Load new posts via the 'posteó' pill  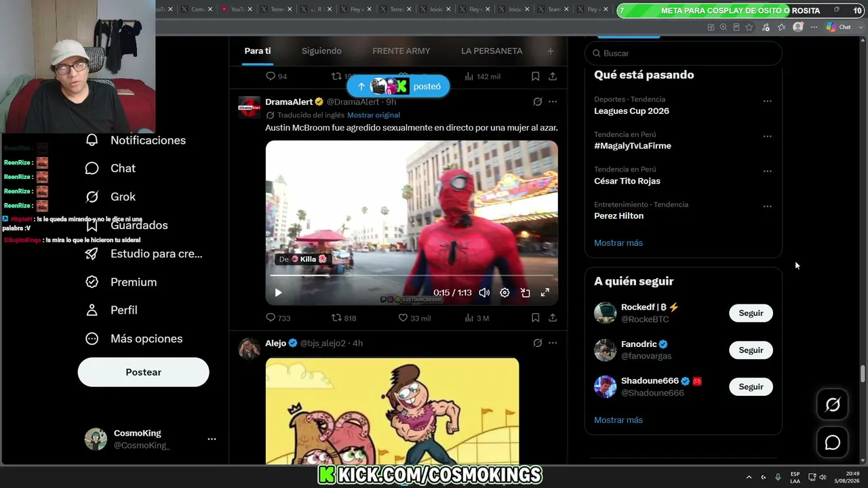tap(398, 86)
